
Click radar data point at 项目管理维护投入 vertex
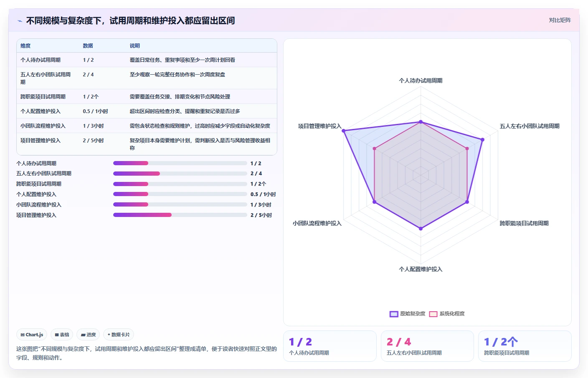click(x=344, y=131)
